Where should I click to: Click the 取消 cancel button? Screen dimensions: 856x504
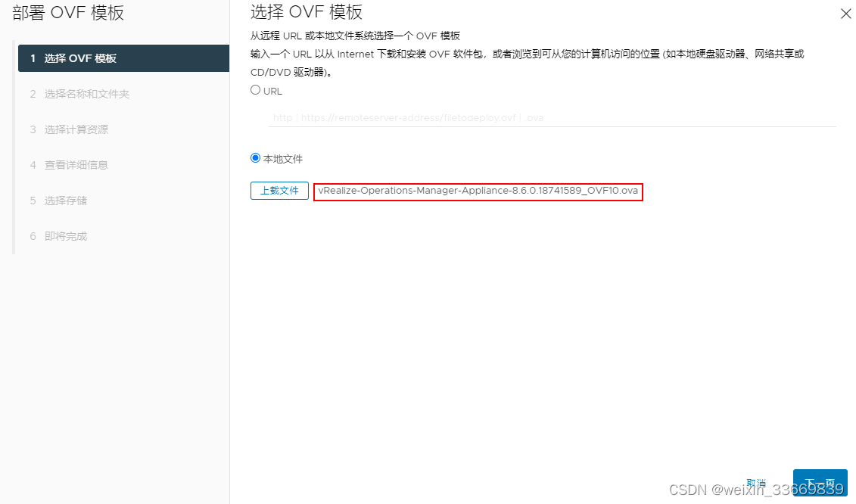756,484
